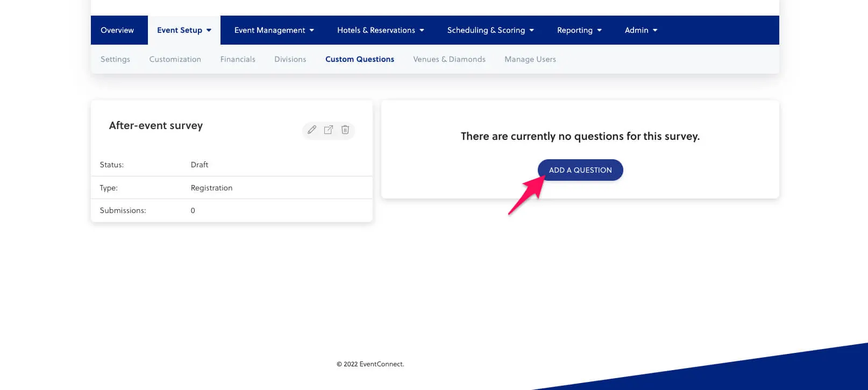Click the Registration type value
The image size is (868, 390).
[211, 188]
